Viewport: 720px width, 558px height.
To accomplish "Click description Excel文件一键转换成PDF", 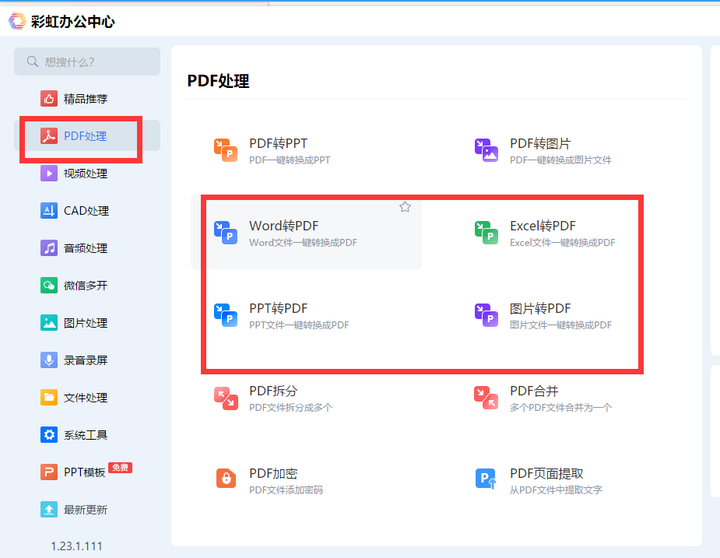I will pyautogui.click(x=562, y=242).
